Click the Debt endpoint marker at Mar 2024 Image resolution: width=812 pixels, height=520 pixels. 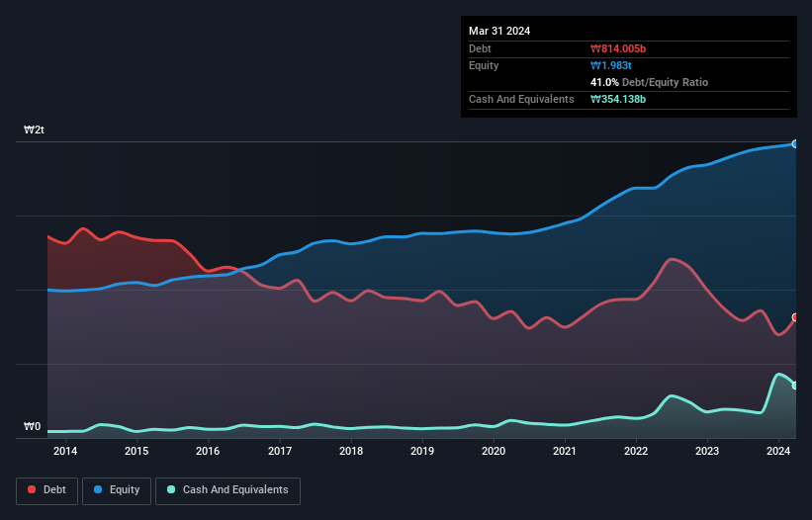tap(795, 317)
